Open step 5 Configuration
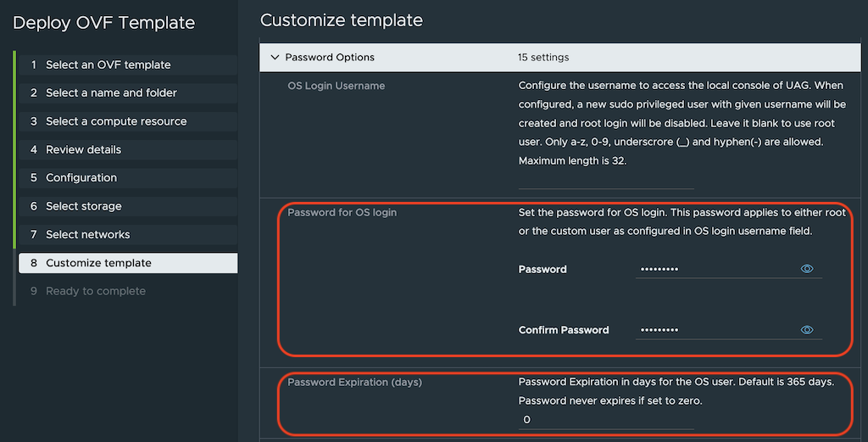 [81, 177]
